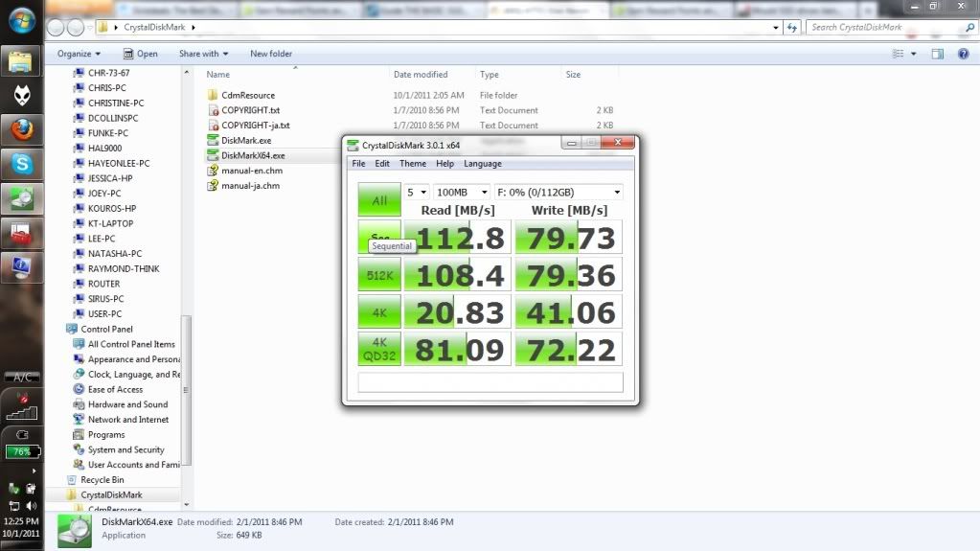Open the Share with dropdown
This screenshot has height=551, width=980.
[x=204, y=54]
